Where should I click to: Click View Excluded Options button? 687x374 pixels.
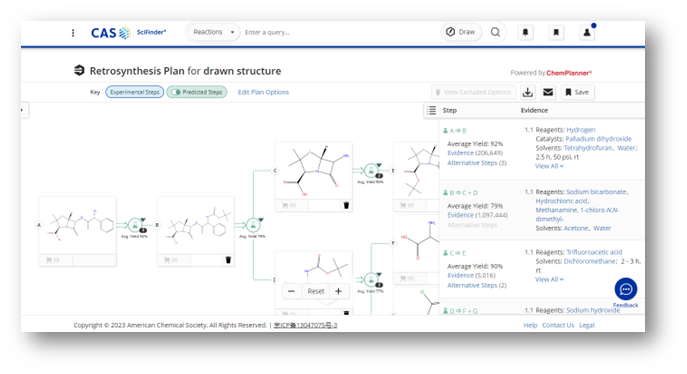tap(474, 92)
